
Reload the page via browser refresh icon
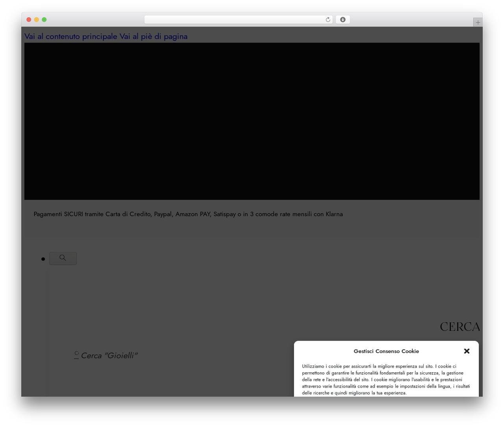[x=328, y=20]
